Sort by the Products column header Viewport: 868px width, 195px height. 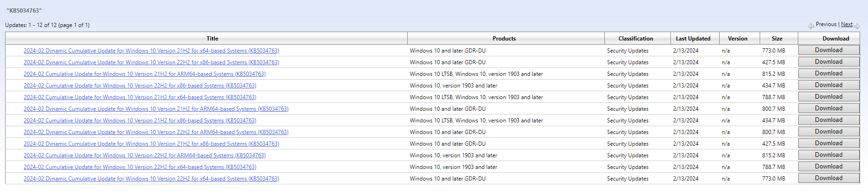(504, 39)
